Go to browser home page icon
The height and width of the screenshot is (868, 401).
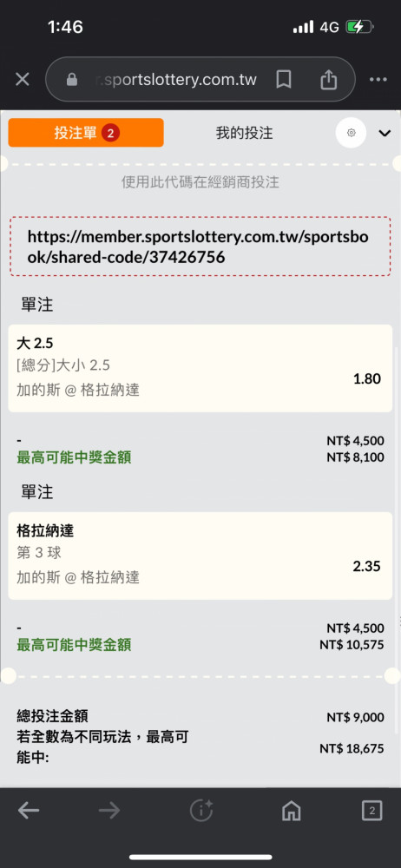292,811
